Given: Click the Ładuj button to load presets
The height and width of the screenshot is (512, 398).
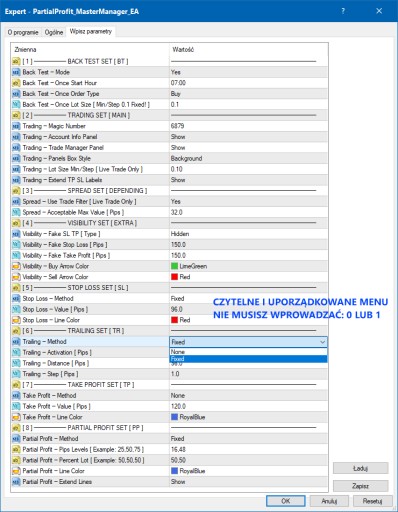Looking at the screenshot, I should click(x=360, y=468).
